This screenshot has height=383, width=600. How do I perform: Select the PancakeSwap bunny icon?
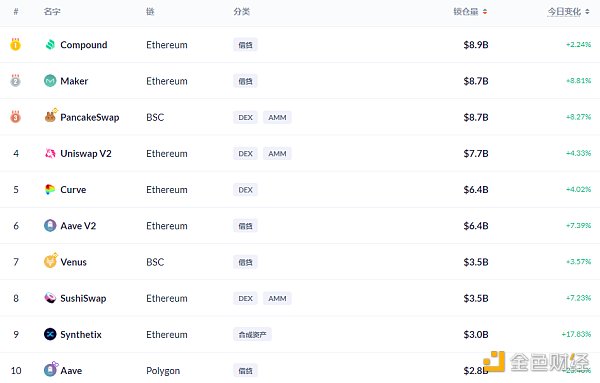coord(51,116)
